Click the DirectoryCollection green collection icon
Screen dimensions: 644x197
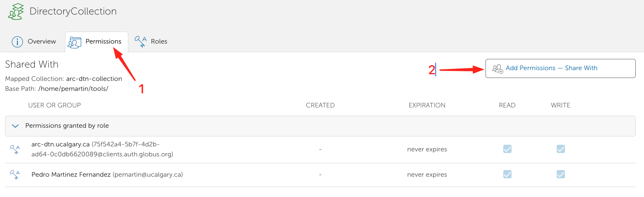click(16, 12)
